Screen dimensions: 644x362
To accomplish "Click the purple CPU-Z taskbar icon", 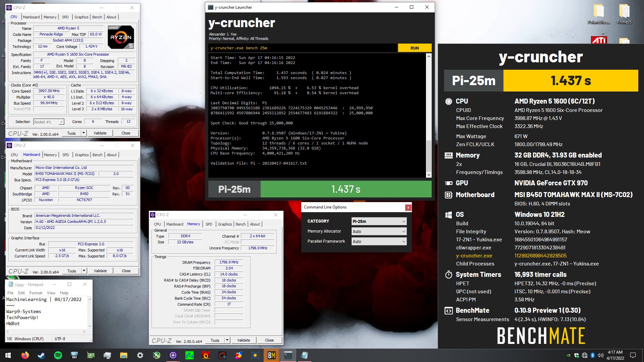I will click(x=173, y=355).
